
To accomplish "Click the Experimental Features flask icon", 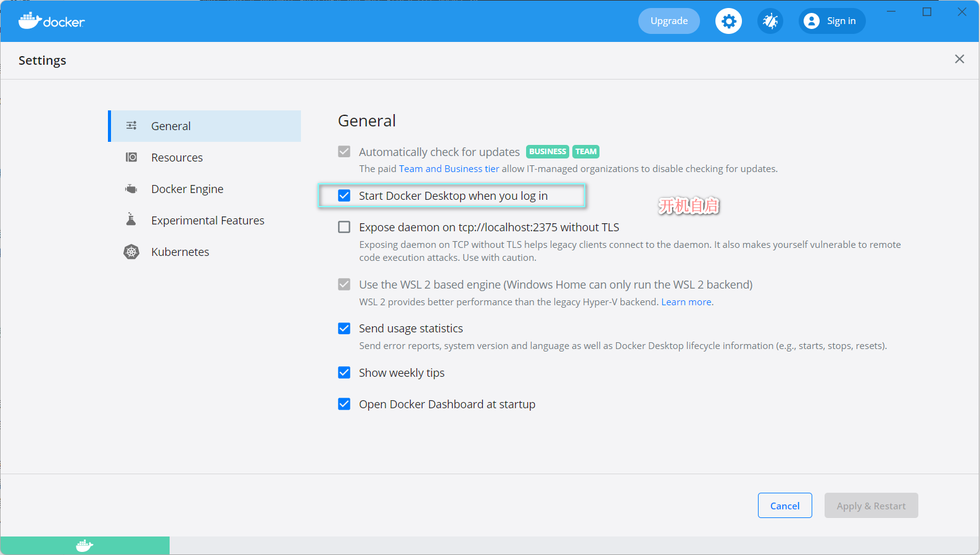I will pos(131,220).
